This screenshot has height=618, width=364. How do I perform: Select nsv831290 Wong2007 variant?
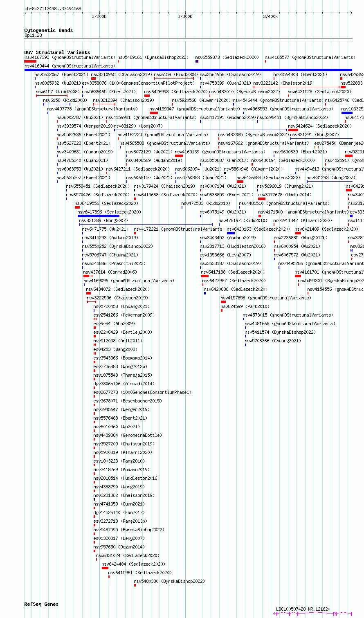(138, 126)
